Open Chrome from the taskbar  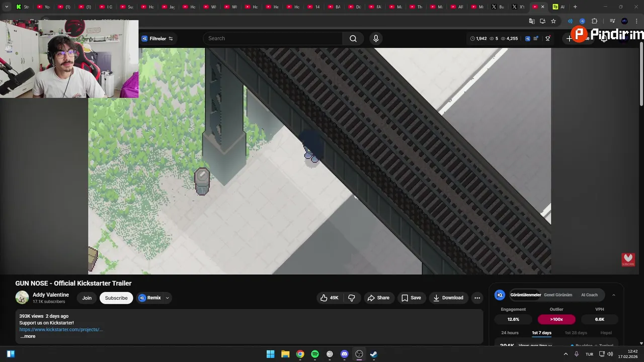300,354
